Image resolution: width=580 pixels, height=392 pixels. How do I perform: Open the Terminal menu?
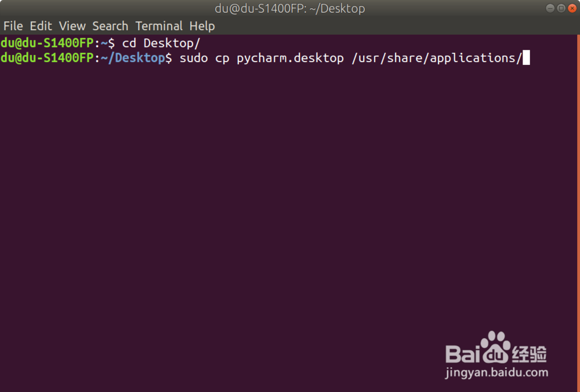(x=159, y=26)
